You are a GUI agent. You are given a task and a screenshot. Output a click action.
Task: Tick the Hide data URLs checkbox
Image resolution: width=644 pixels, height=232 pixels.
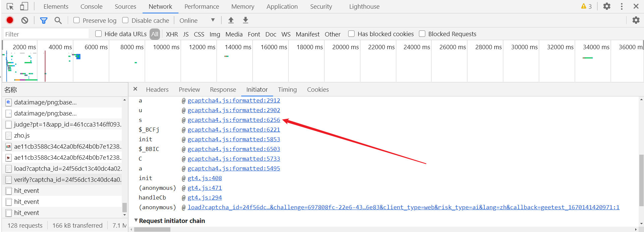99,34
